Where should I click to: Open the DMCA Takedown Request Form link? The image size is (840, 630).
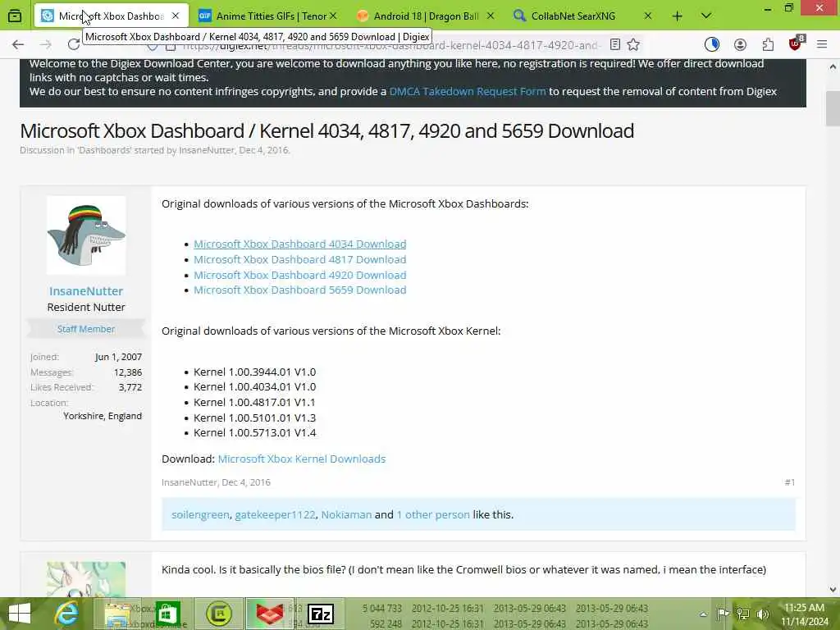click(x=467, y=91)
